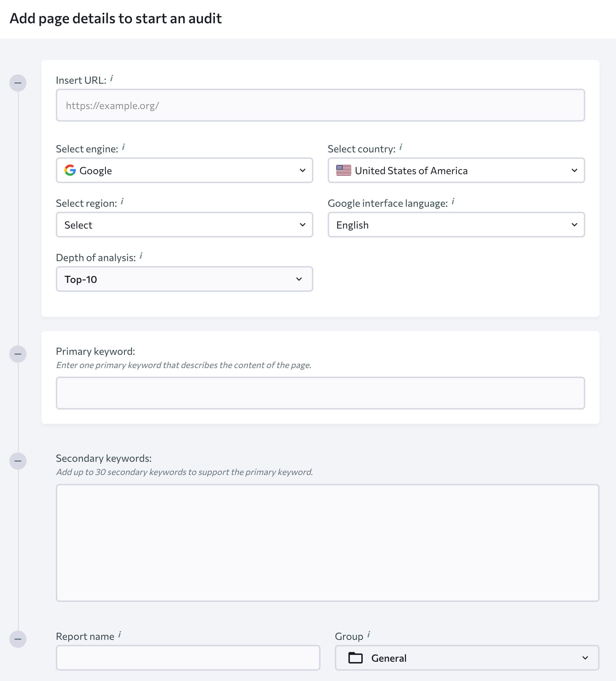Viewport: 616px width, 681px height.
Task: Click the info icon beside Depth of analysis
Action: click(141, 256)
